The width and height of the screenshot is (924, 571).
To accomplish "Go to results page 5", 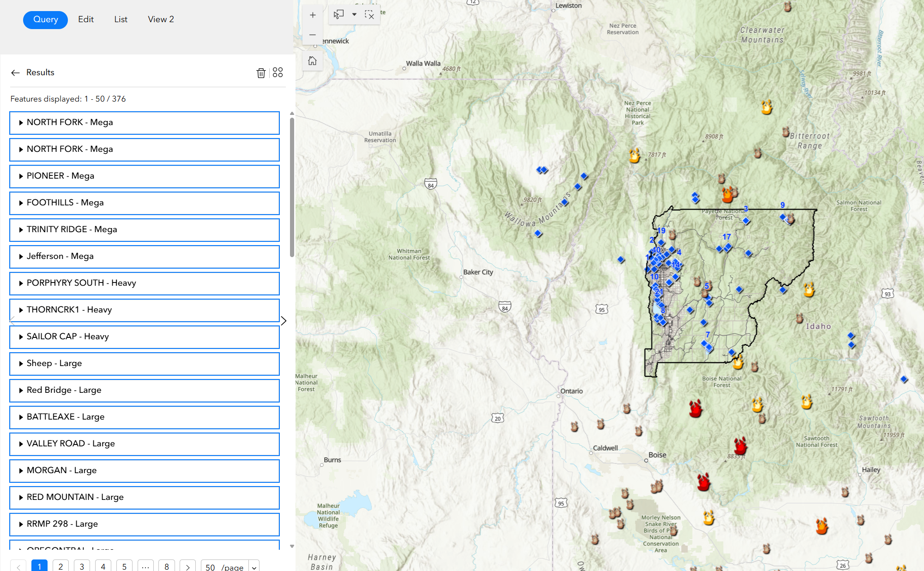I will (x=124, y=567).
